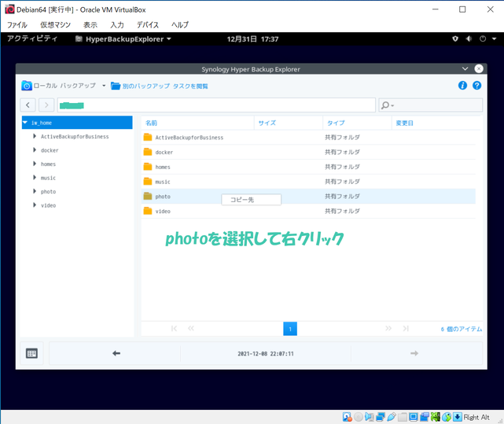The image size is (504, 424).
Task: Go to next page double chevron
Action: click(388, 329)
